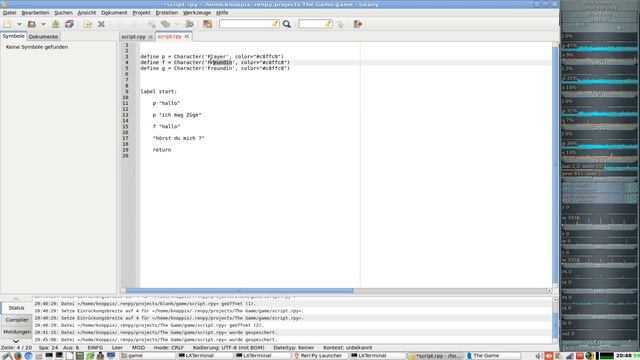The image size is (640, 360).
Task: Click 'Kodierung: UTF-8 (mit BOM)' status entry
Action: pos(228,348)
